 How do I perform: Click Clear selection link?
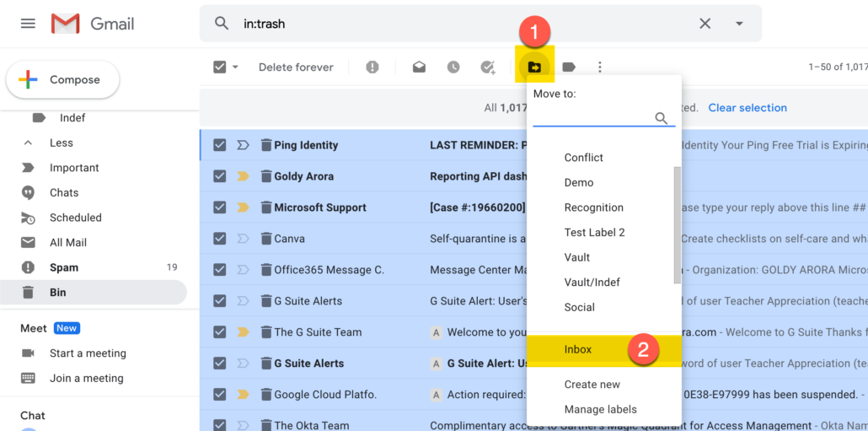click(x=747, y=107)
